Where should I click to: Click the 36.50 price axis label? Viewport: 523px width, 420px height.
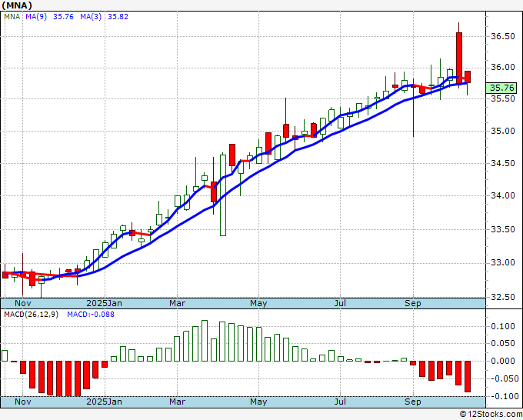503,36
